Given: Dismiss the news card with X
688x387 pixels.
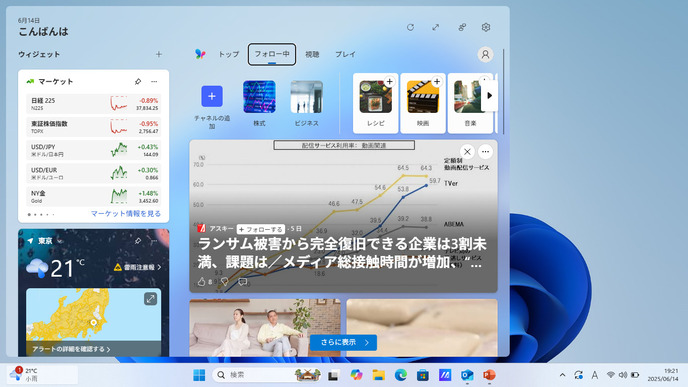Looking at the screenshot, I should [x=467, y=152].
